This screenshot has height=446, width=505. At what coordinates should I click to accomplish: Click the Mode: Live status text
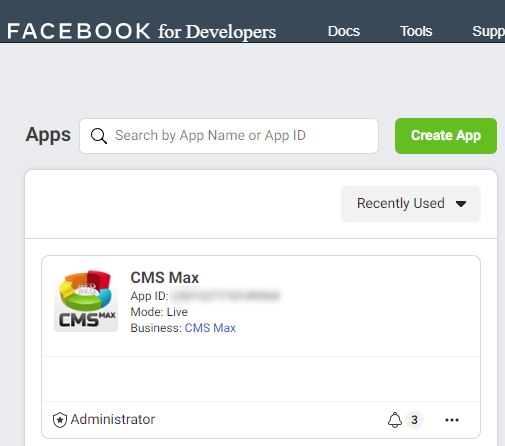159,312
